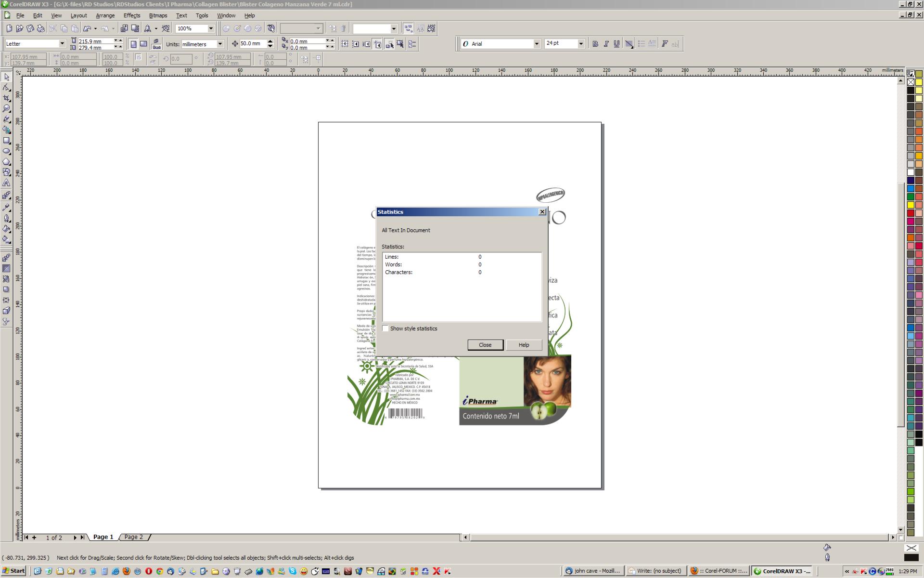Open the Letter paper size dropdown
924x578 pixels.
[x=62, y=44]
